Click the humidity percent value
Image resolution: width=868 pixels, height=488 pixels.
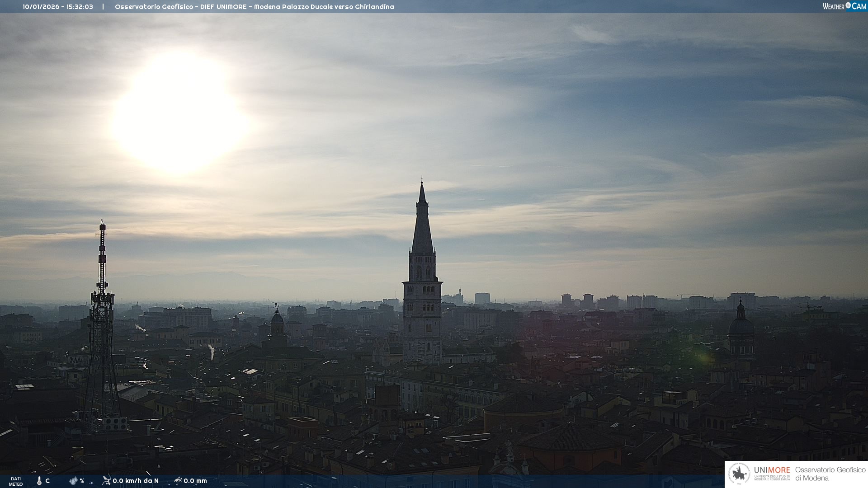coord(82,481)
